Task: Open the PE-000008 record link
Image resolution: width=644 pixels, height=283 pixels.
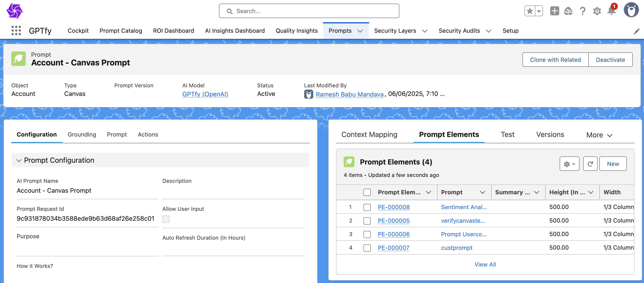Action: pyautogui.click(x=393, y=207)
